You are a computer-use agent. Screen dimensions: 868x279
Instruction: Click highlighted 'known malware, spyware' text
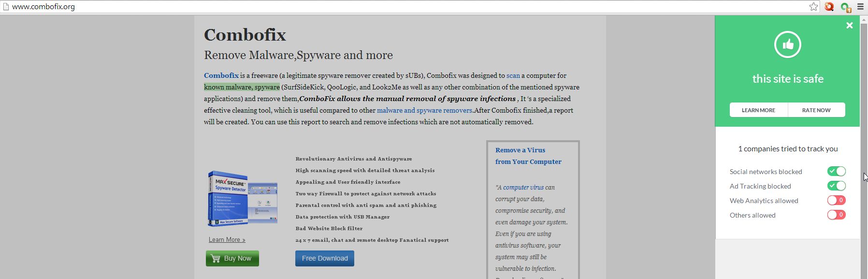242,87
